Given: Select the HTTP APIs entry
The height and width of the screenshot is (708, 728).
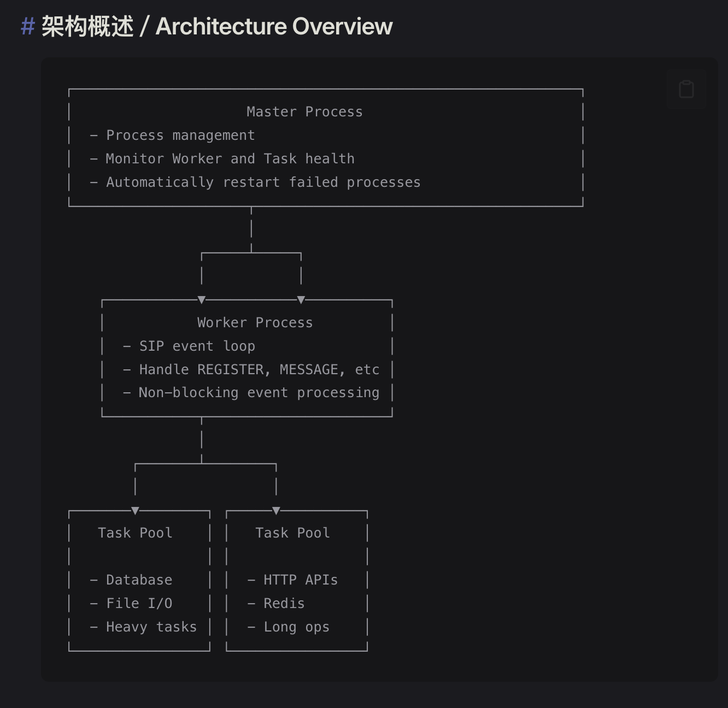Looking at the screenshot, I should point(301,580).
